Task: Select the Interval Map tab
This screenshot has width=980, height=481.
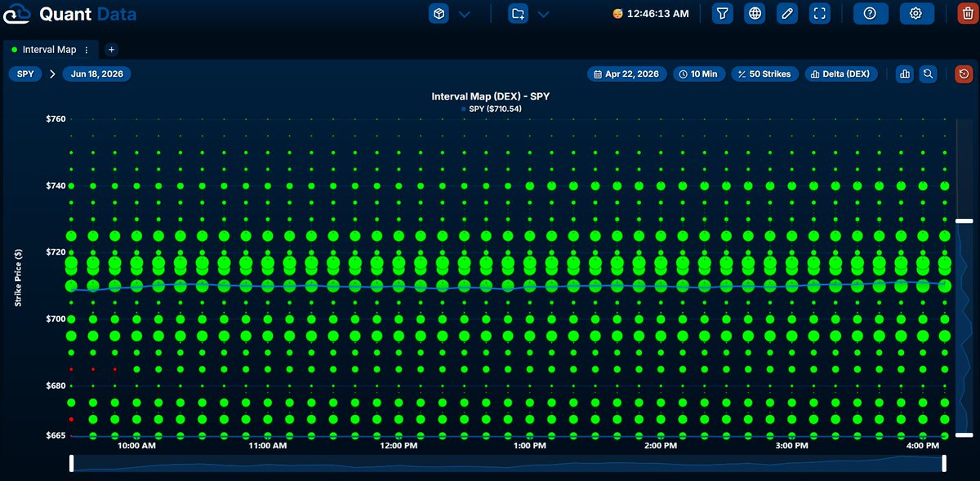Action: (49, 50)
